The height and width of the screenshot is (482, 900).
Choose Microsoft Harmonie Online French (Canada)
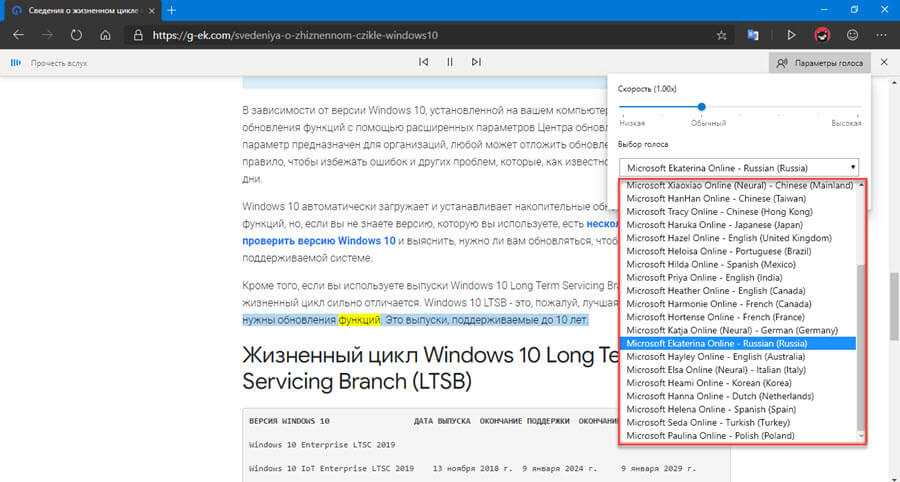pos(738,304)
